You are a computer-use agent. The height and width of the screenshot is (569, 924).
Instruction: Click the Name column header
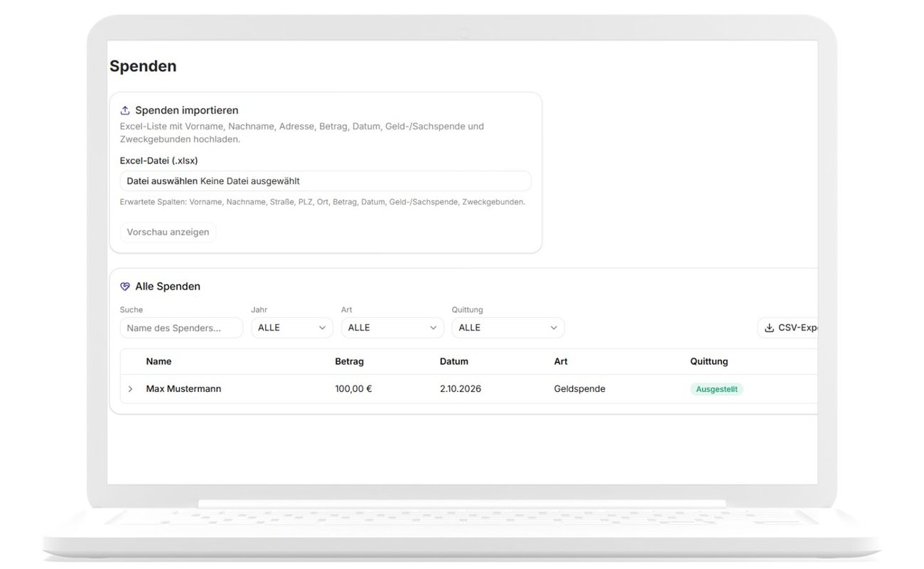pyautogui.click(x=159, y=361)
